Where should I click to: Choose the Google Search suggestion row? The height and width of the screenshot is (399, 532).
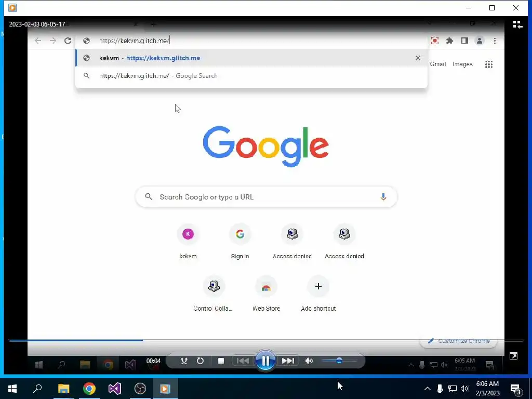coord(251,76)
